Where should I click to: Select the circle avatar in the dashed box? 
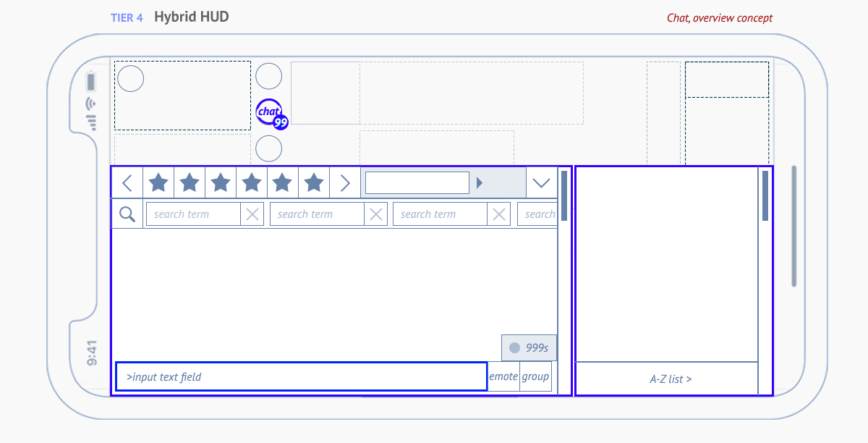(131, 78)
